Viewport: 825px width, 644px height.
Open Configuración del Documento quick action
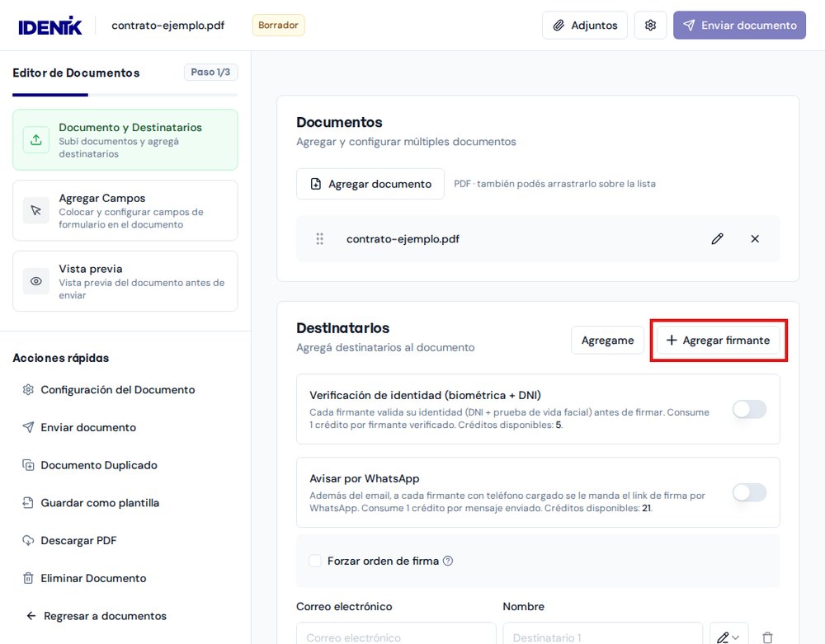[x=109, y=389]
